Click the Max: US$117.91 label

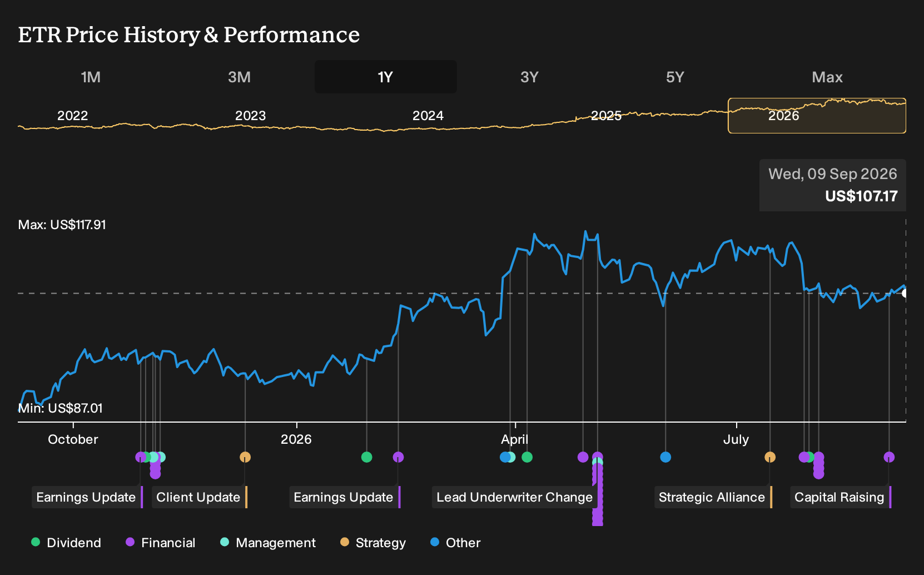click(x=62, y=225)
